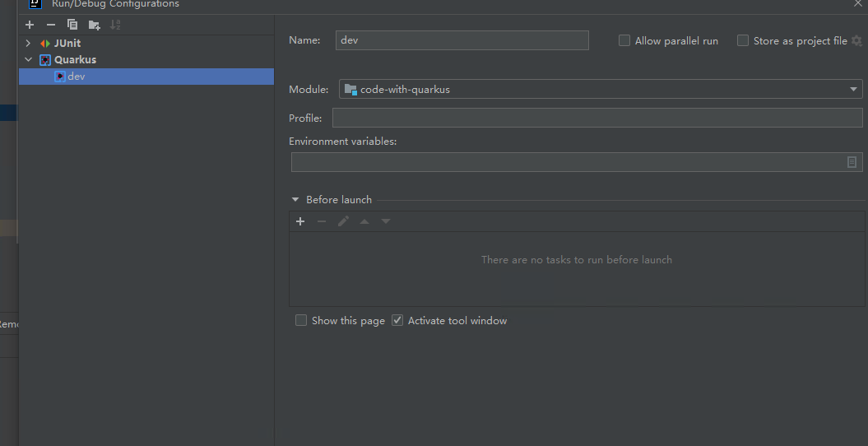868x446 pixels.
Task: Expand the JUnit configurations node
Action: pos(28,43)
